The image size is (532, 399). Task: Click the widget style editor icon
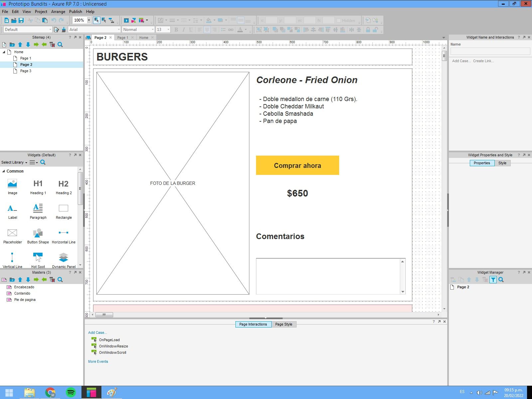pyautogui.click(x=57, y=30)
